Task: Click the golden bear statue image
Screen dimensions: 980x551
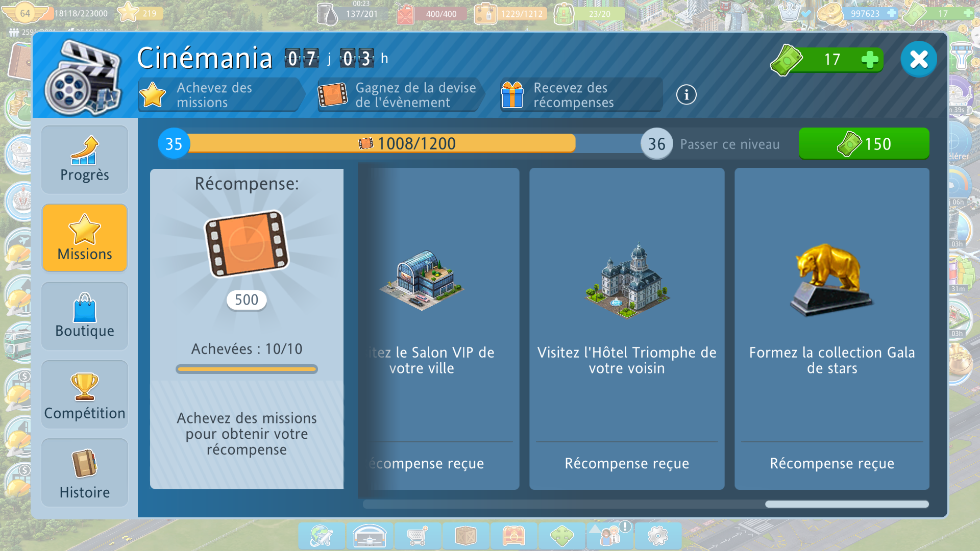Action: 832,280
